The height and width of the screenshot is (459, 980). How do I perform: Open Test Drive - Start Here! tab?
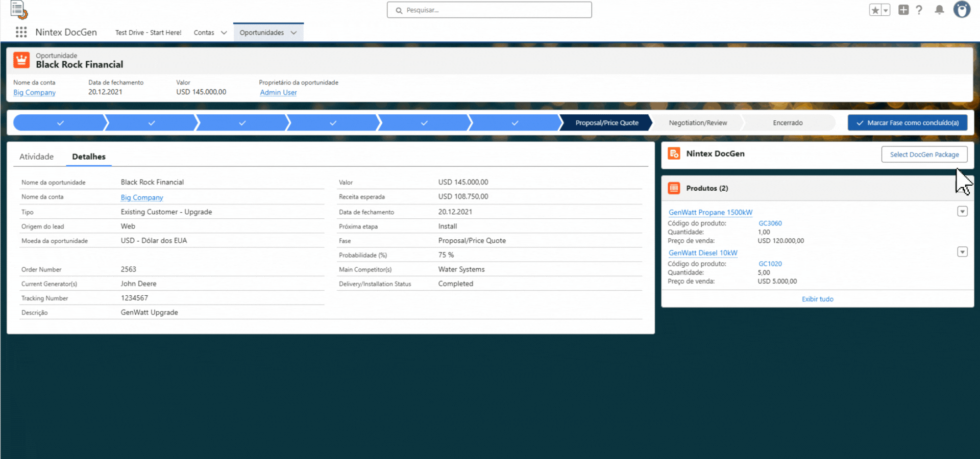click(x=148, y=33)
